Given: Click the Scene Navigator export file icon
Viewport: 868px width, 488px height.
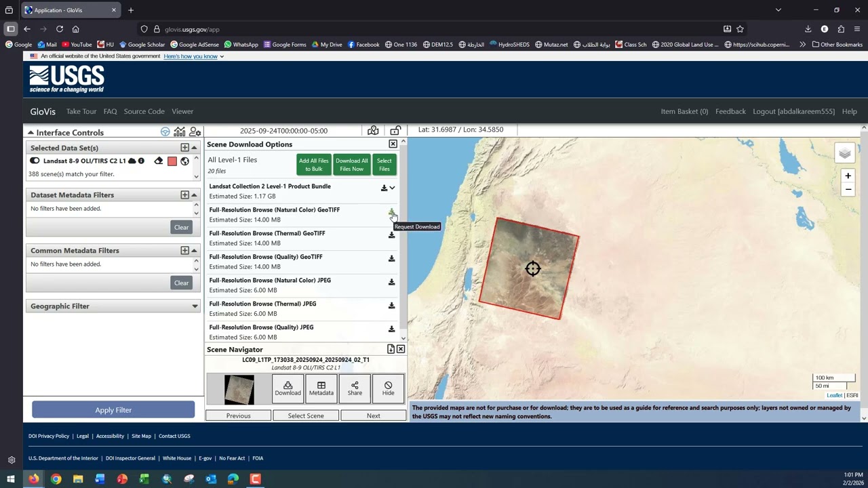Looking at the screenshot, I should point(391,349).
